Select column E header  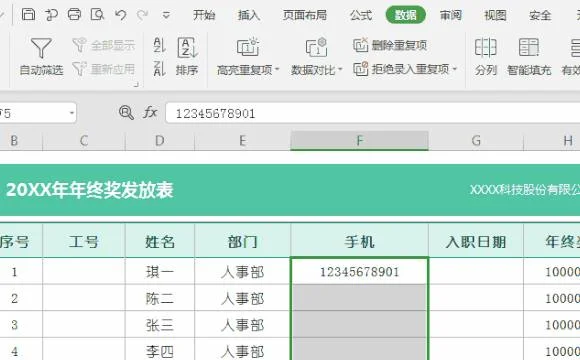coord(242,141)
